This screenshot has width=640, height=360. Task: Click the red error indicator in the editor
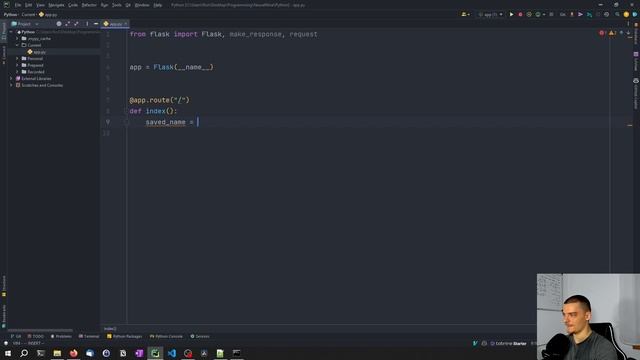click(602, 33)
